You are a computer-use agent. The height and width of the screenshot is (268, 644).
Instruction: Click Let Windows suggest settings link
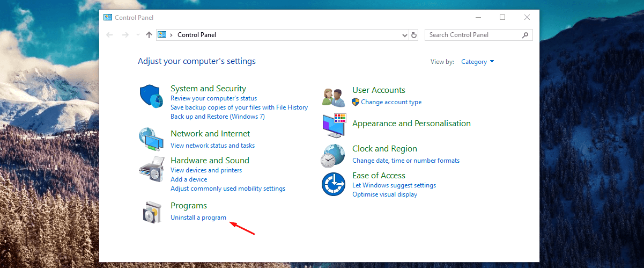tap(394, 185)
